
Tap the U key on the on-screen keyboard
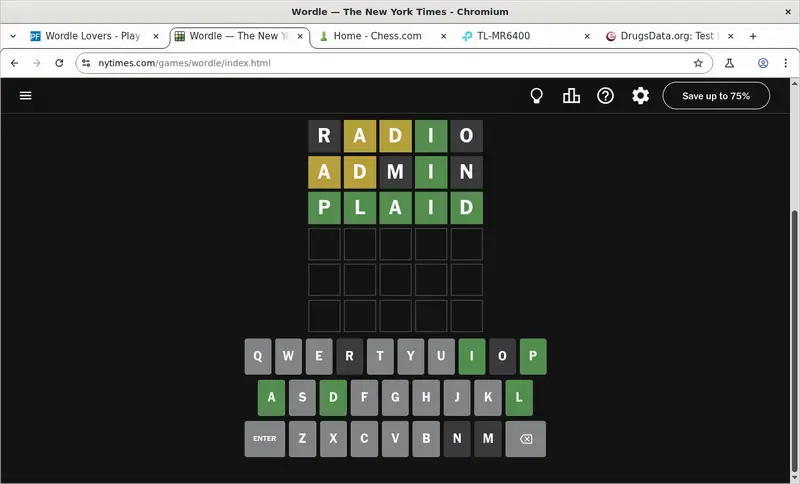click(x=441, y=356)
